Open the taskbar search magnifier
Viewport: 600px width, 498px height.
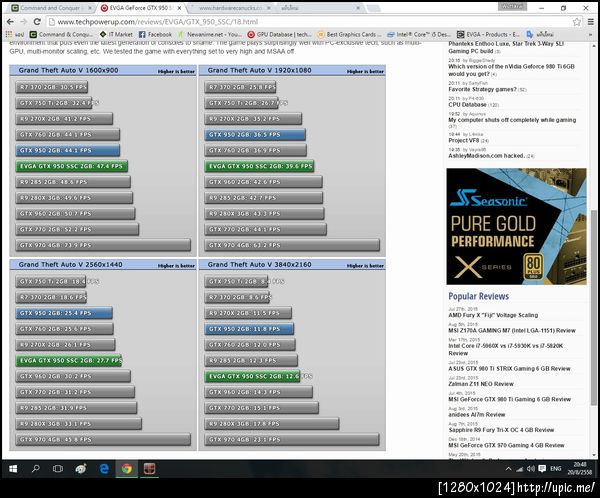pyautogui.click(x=36, y=469)
